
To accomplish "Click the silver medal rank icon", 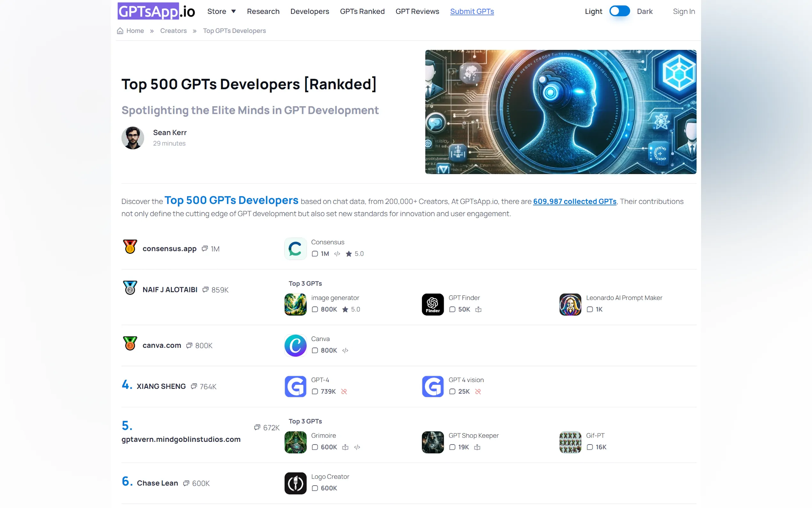I will pos(130,288).
